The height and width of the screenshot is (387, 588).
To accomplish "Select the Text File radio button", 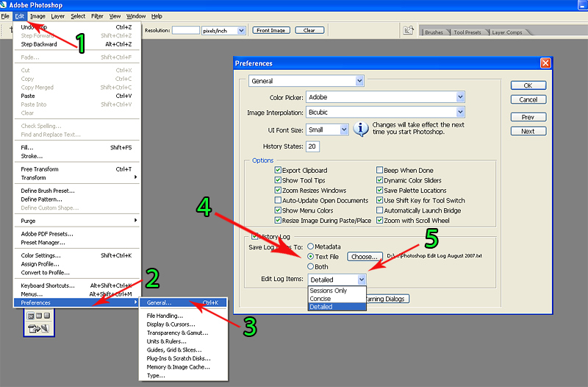I will [310, 256].
